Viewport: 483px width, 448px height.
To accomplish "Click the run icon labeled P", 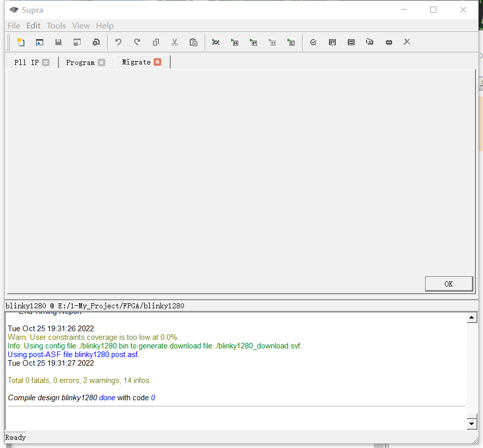I will click(253, 42).
